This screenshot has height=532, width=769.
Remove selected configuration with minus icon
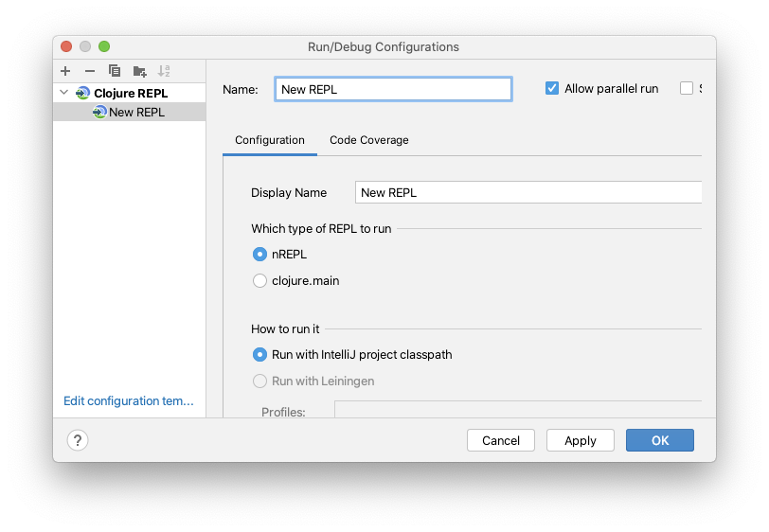tap(90, 71)
